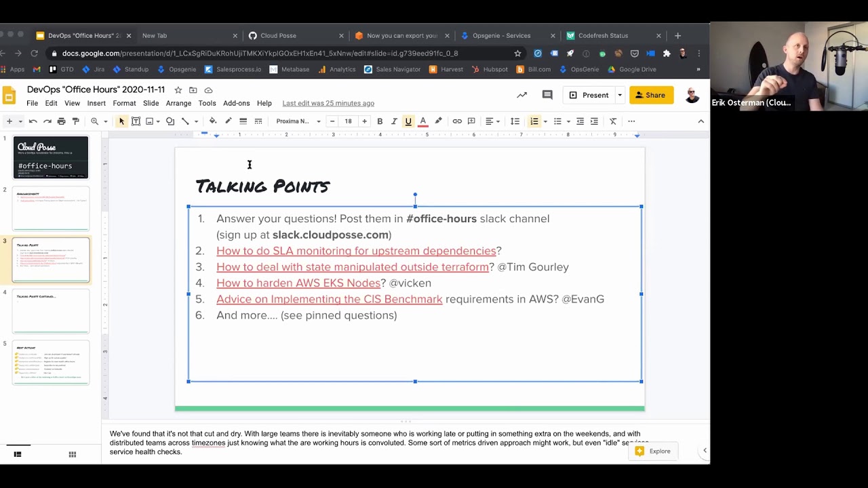Start the slideshow with Present
The width and height of the screenshot is (868, 488).
[589, 95]
